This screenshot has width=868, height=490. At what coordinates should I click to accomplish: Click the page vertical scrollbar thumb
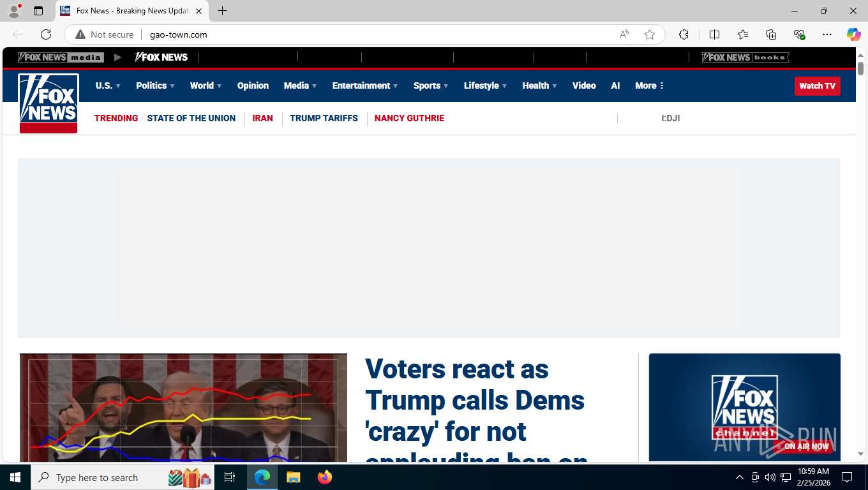[860, 68]
